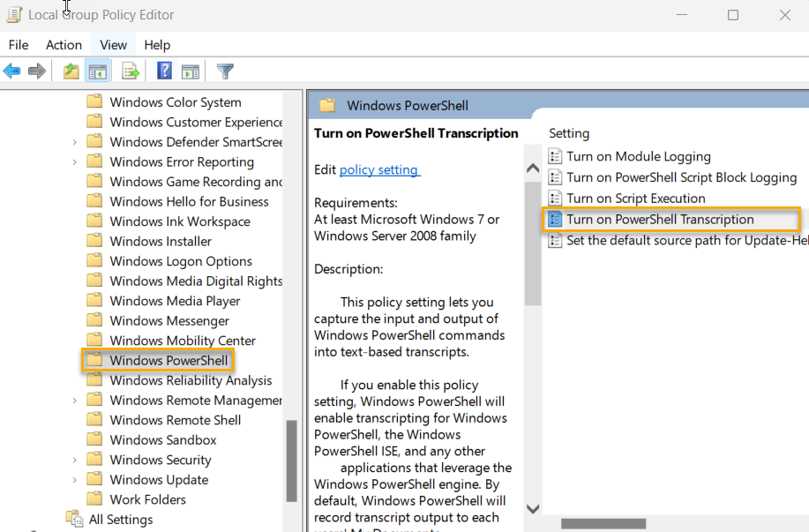Screen dimensions: 809x532
Task: Open the Action menu
Action: click(64, 44)
